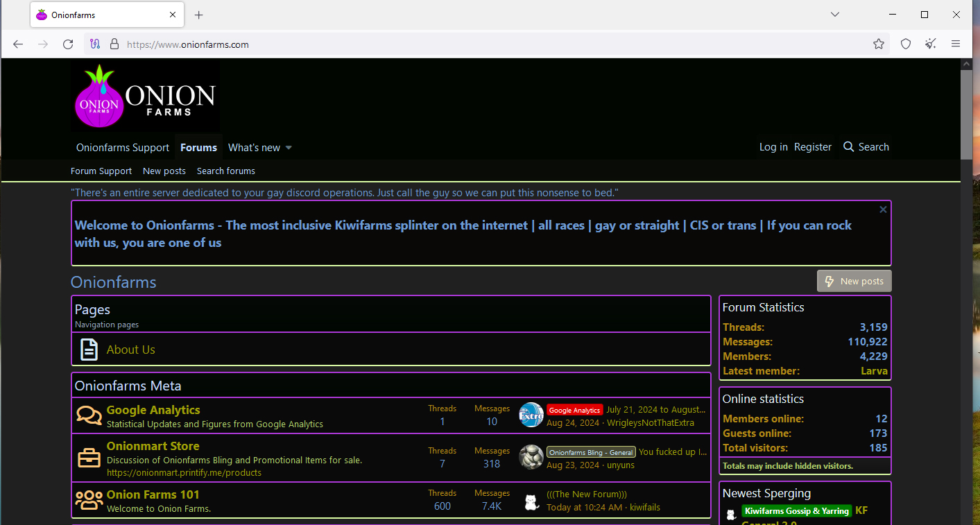Open the Firefox hamburger application menu
Screen dimensions: 980x525
956,44
